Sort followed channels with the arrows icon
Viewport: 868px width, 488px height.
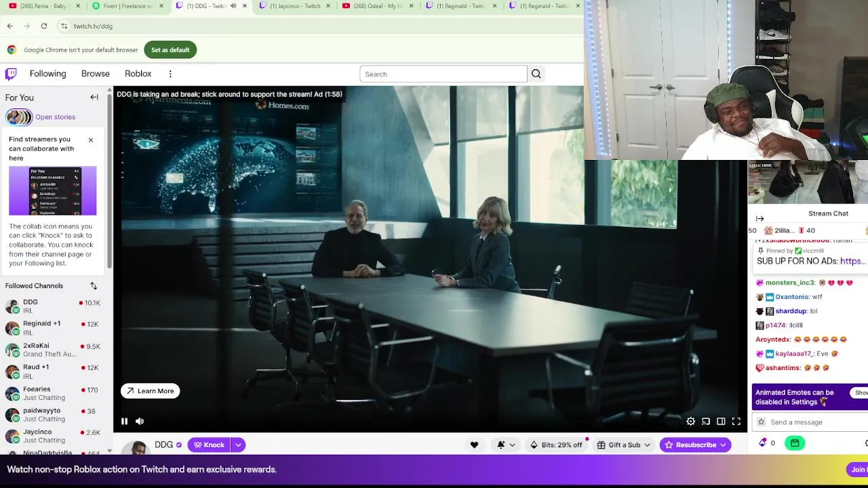[x=94, y=286]
